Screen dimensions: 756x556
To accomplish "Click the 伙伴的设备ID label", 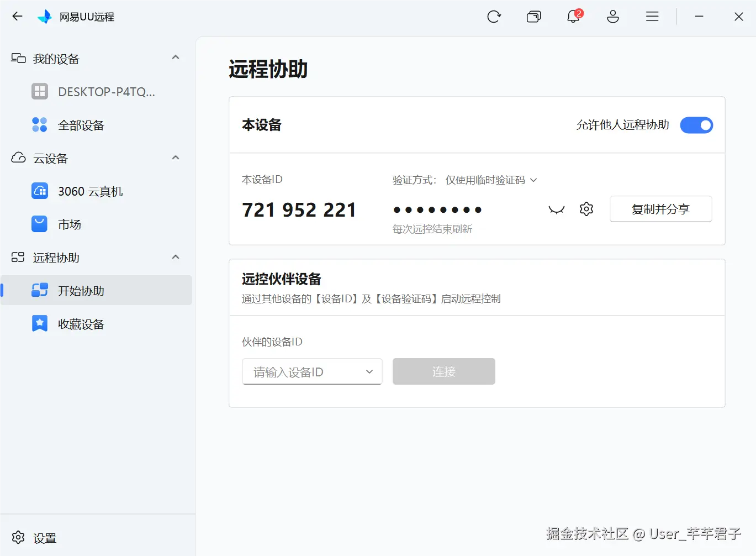I will [272, 342].
